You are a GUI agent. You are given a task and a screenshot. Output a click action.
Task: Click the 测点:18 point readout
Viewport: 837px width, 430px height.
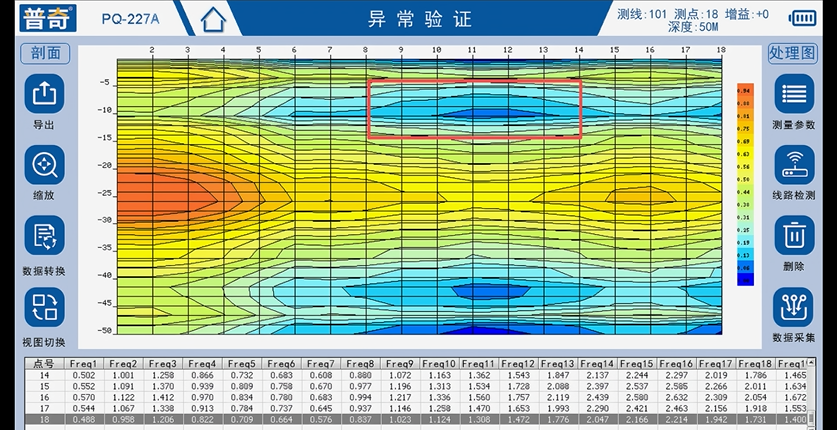(696, 14)
